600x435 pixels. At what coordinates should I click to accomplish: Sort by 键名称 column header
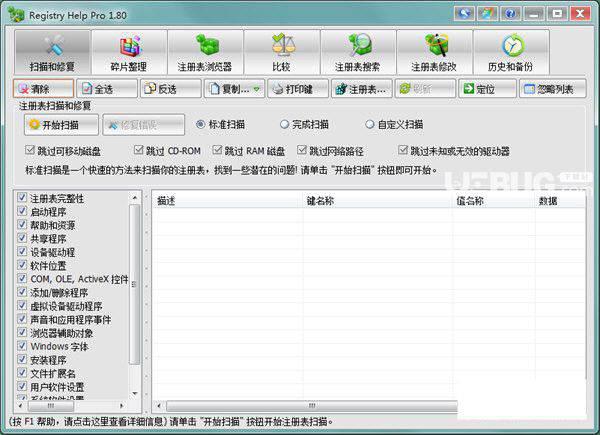click(377, 200)
